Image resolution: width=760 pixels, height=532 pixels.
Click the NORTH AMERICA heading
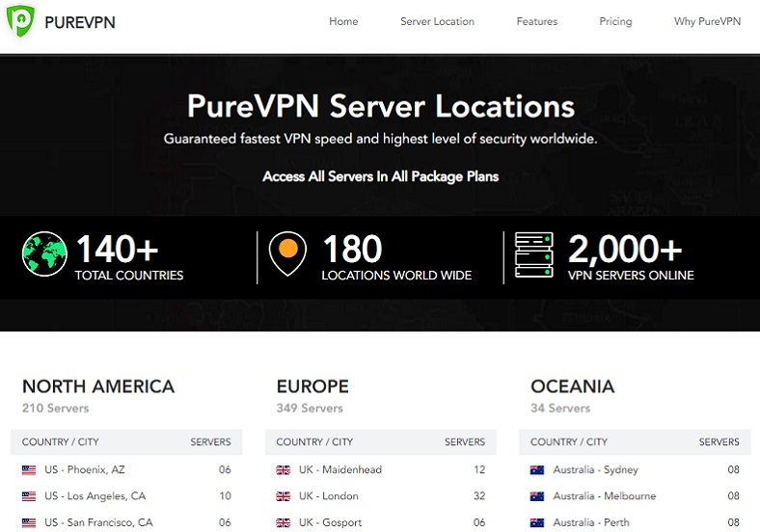[98, 386]
